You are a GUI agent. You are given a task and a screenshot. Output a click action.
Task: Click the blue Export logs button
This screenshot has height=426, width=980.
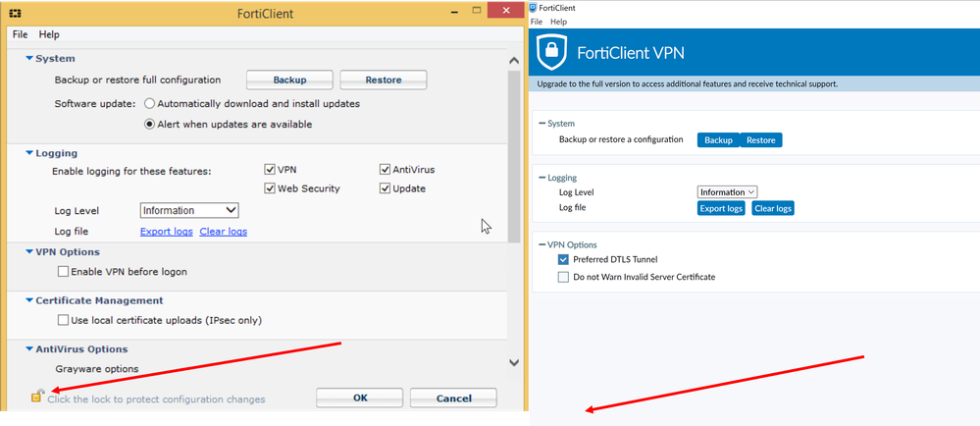pos(721,208)
